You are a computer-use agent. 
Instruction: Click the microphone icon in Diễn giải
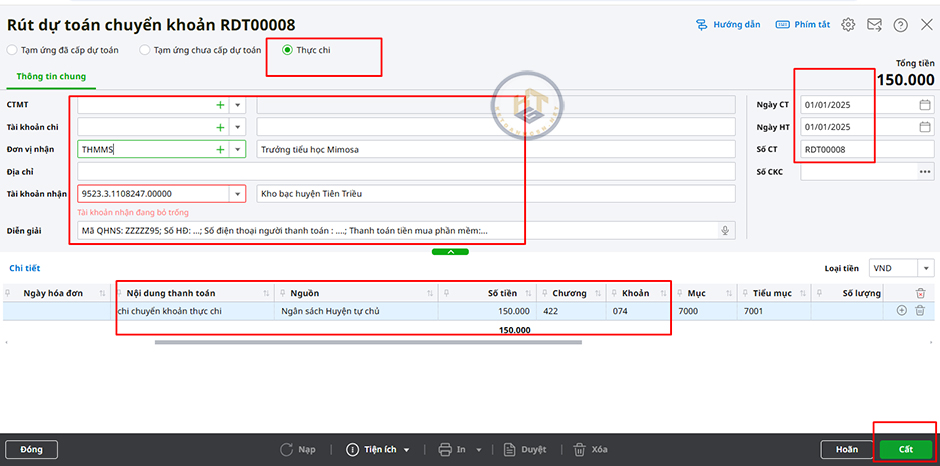[726, 231]
